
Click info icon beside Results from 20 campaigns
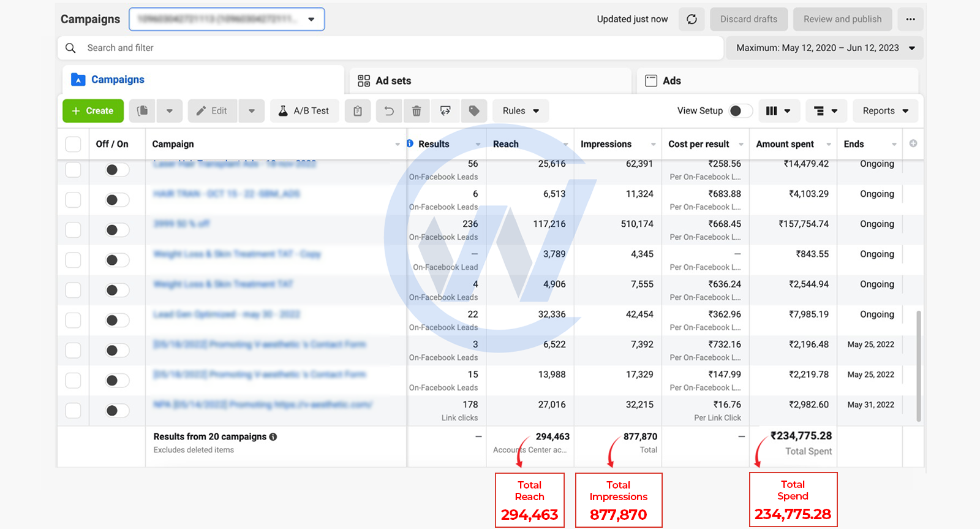(273, 437)
